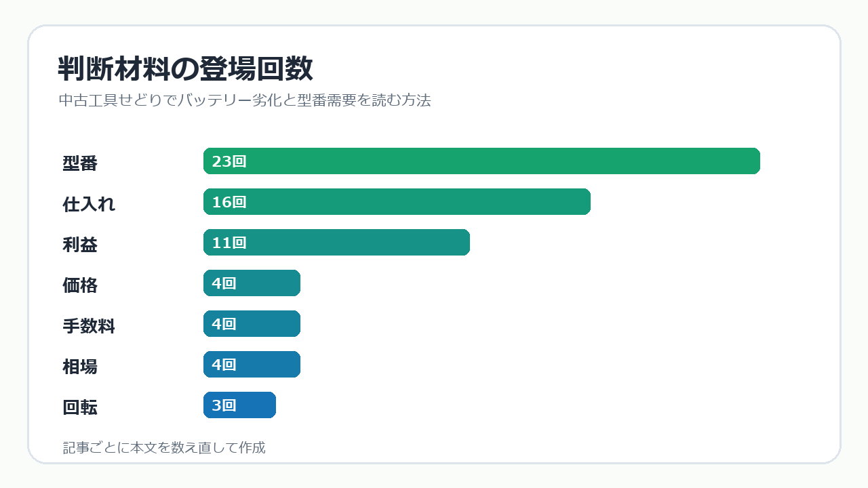Click the 型番 row label

pos(80,163)
